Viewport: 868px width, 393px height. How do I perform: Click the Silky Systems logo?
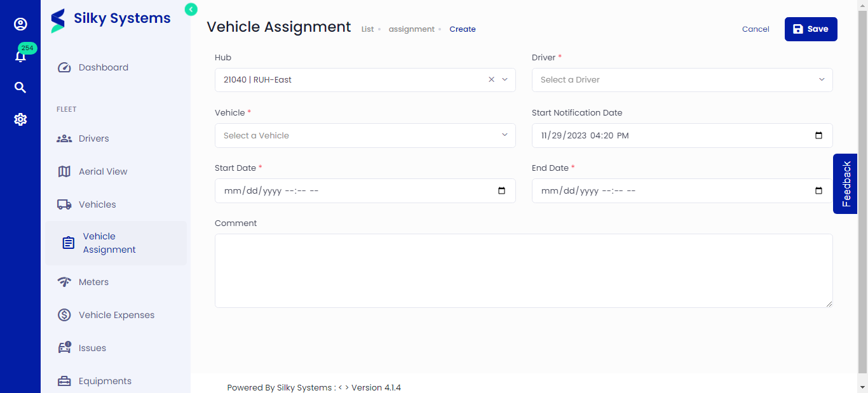(111, 19)
